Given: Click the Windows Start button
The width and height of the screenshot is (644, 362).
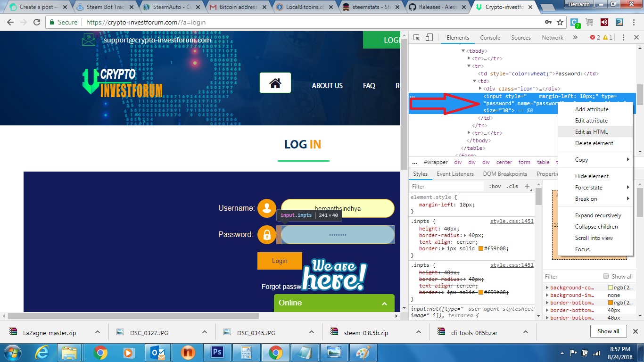Looking at the screenshot, I should point(12,352).
